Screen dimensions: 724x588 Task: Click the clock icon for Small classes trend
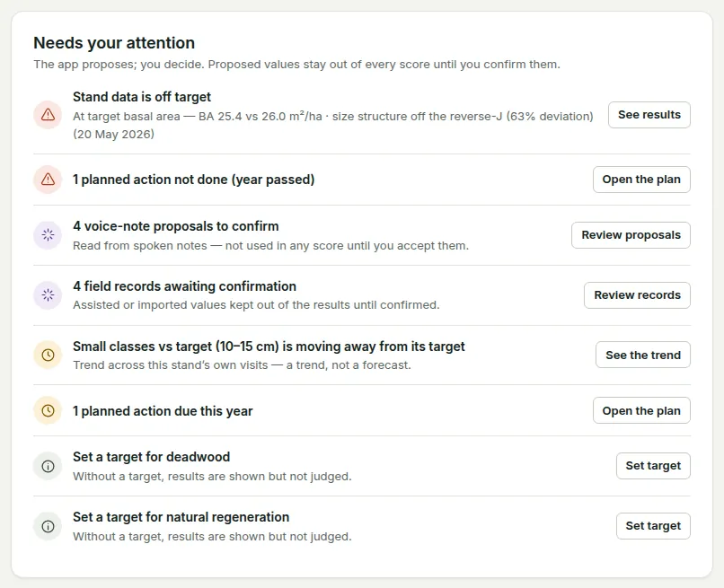tap(48, 355)
